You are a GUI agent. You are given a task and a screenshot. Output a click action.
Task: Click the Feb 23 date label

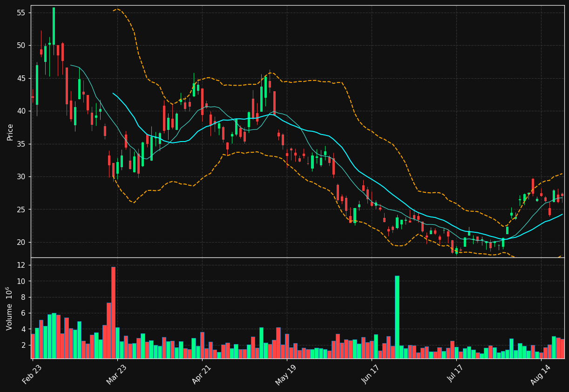point(32,374)
